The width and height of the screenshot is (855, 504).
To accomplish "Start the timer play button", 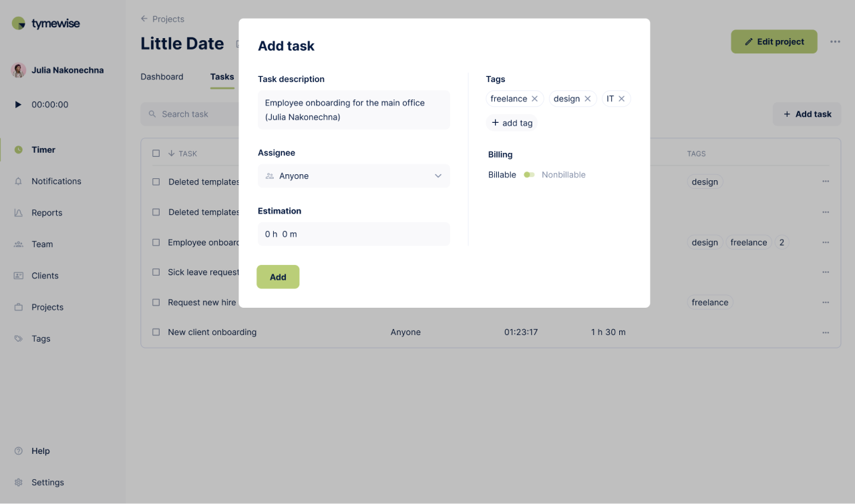I will [x=18, y=105].
